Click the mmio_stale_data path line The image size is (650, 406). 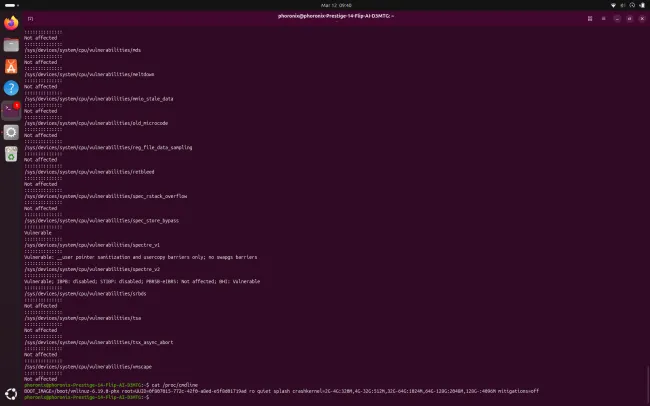click(99, 99)
